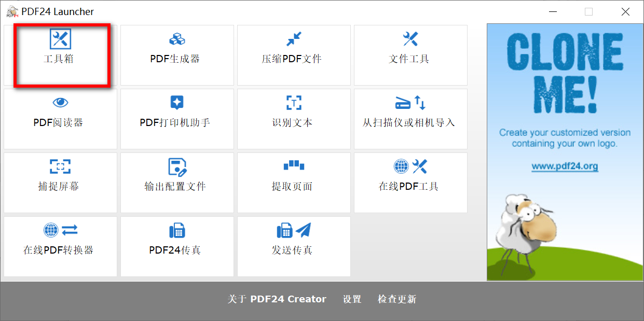Open 设置 settings link
This screenshot has width=644, height=321.
click(x=352, y=299)
